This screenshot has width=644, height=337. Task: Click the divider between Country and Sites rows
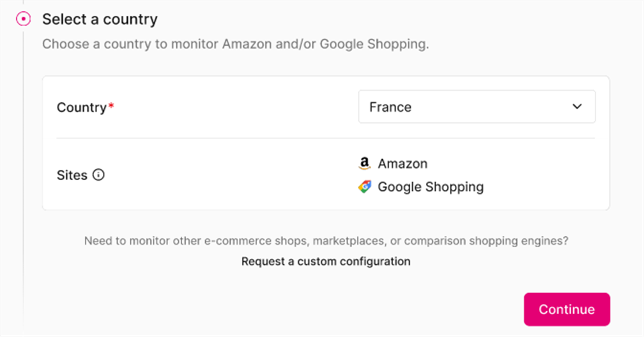tap(326, 138)
